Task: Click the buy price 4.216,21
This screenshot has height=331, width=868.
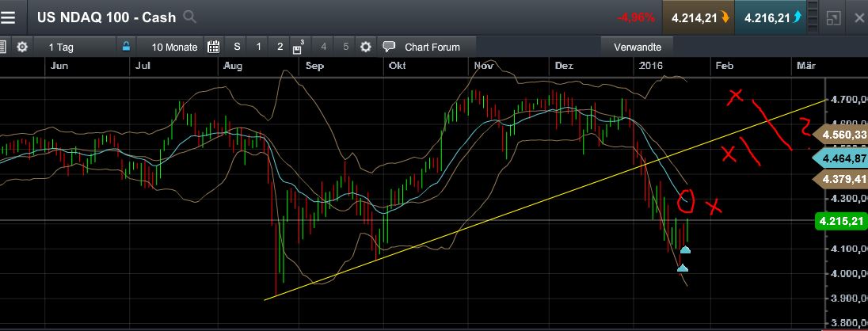Action: pyautogui.click(x=772, y=17)
